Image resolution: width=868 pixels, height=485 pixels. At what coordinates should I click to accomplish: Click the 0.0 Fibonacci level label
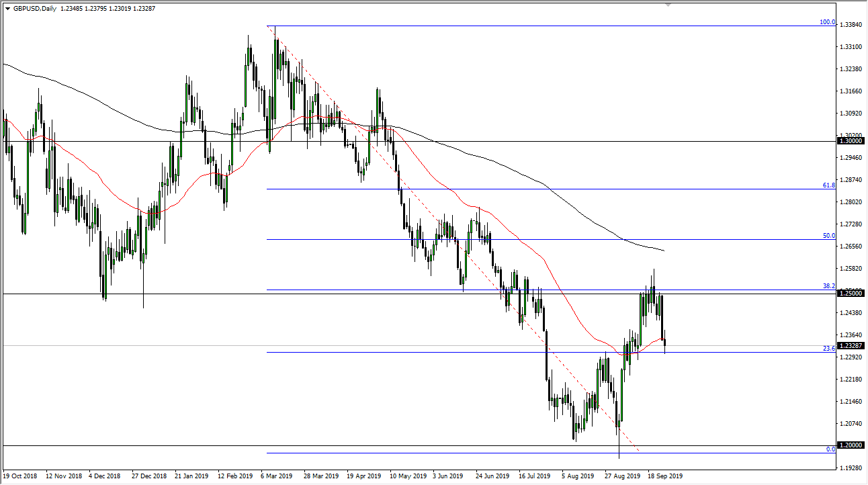click(x=829, y=449)
